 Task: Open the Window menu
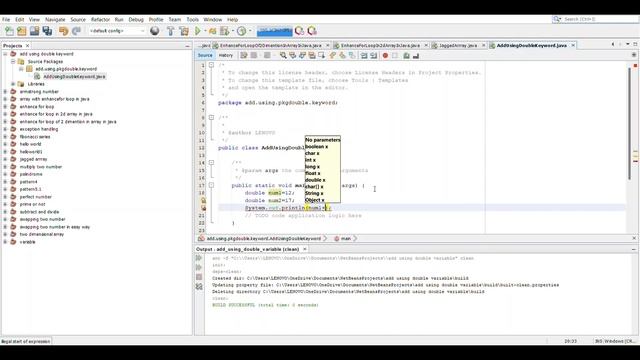213,20
